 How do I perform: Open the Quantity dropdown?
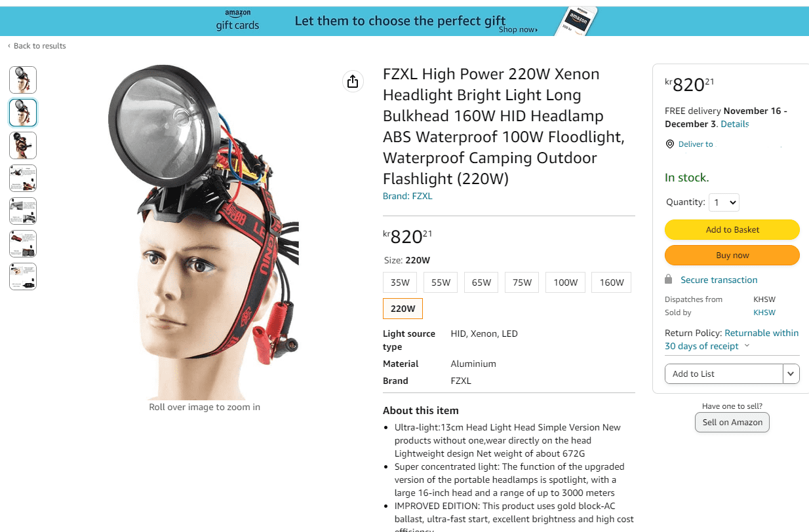[x=724, y=202]
